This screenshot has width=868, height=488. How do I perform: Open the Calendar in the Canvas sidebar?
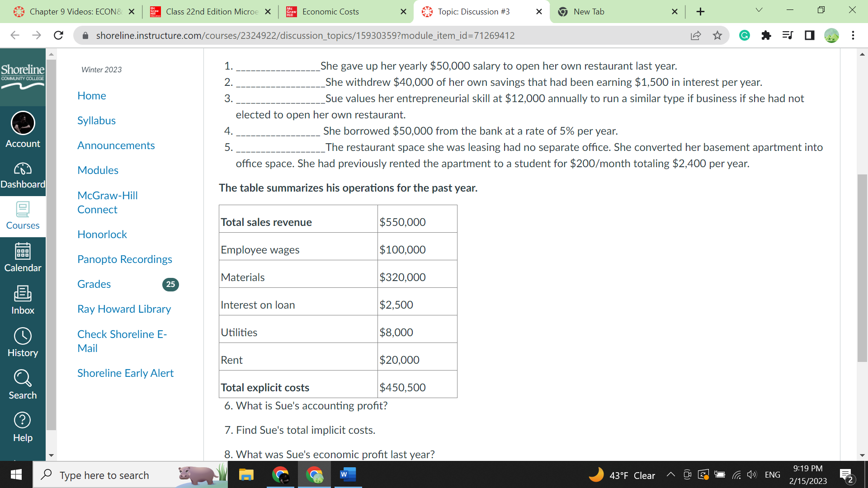coord(23,258)
